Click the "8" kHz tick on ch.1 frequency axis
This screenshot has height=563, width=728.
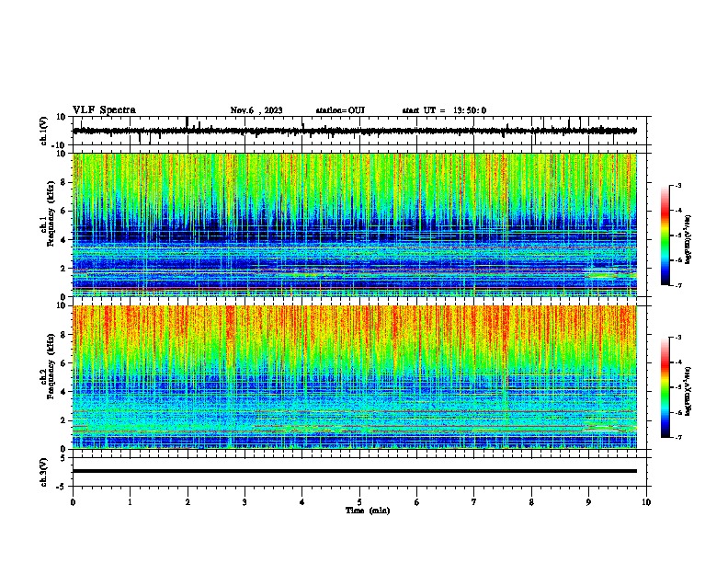click(x=63, y=182)
